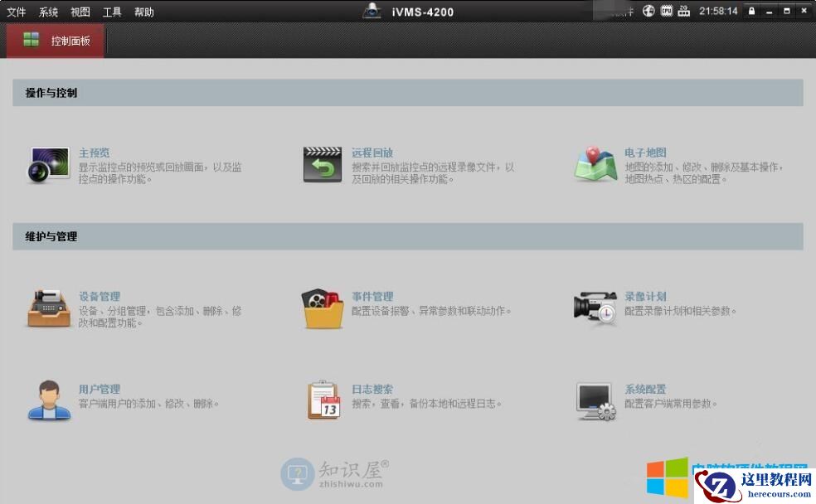The image size is (816, 504).
Task: Open the 系统 menu
Action: tap(47, 12)
